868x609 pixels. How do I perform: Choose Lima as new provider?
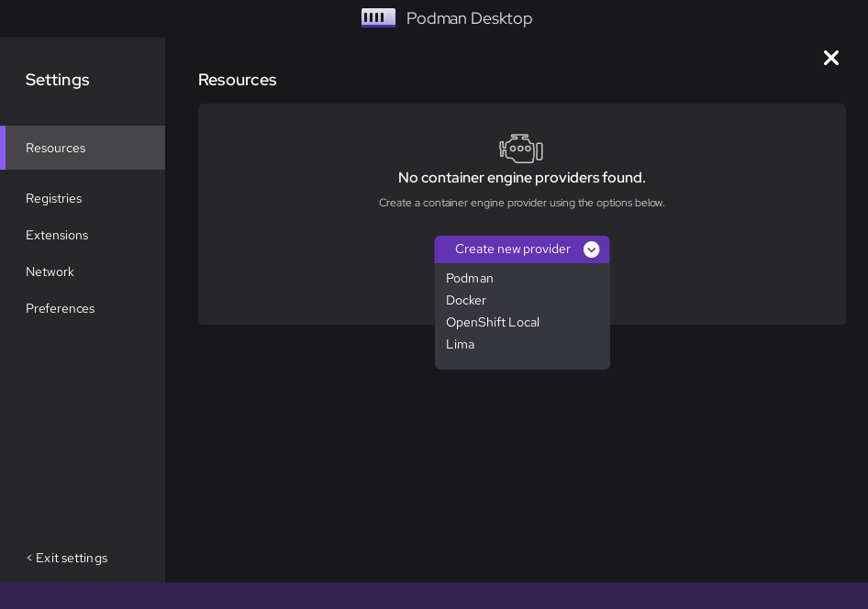tap(460, 344)
